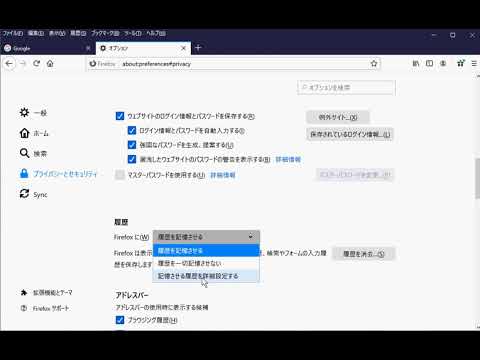Open the ファイル menu
The width and height of the screenshot is (480, 360).
tap(13, 33)
